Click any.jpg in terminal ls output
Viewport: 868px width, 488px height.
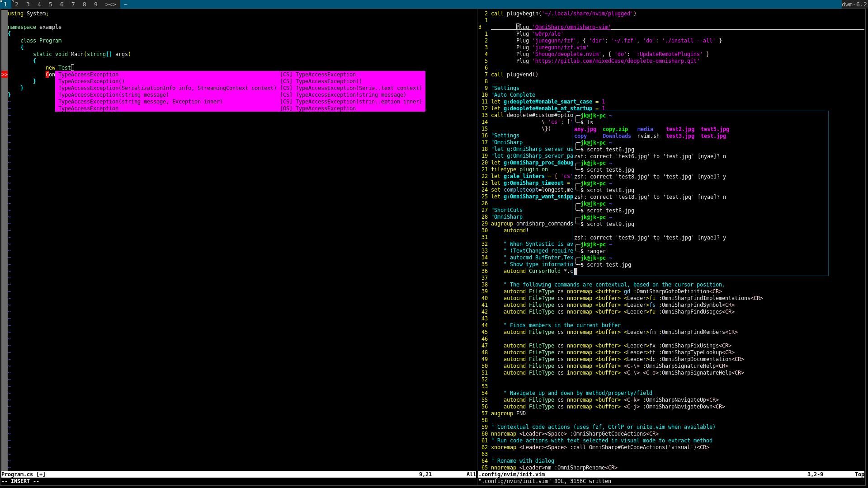coord(585,129)
